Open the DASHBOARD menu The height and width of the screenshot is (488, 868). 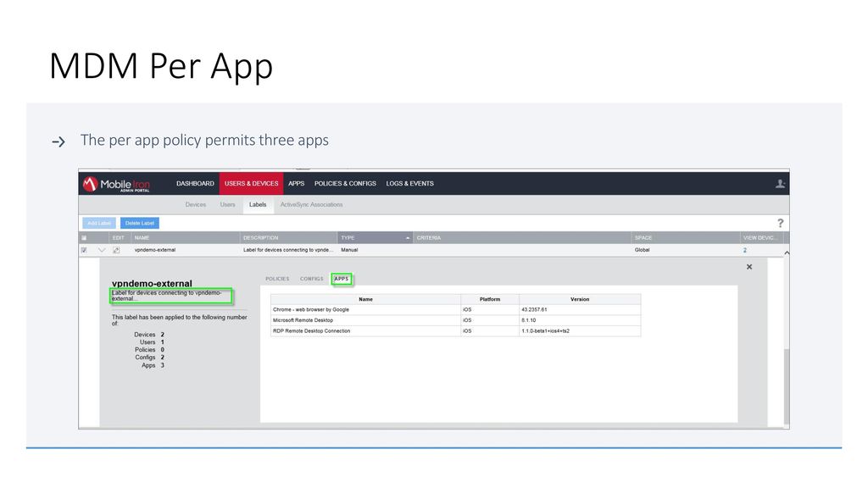pyautogui.click(x=195, y=184)
